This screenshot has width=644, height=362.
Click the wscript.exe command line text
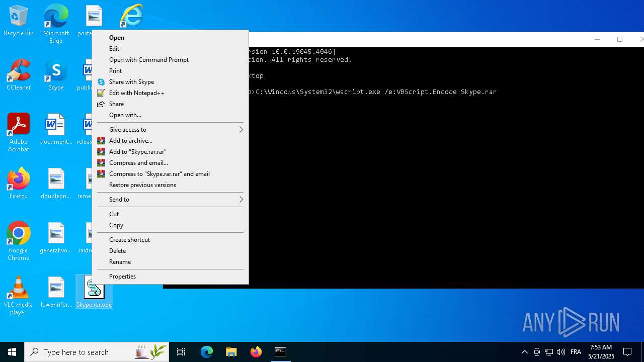click(376, 92)
